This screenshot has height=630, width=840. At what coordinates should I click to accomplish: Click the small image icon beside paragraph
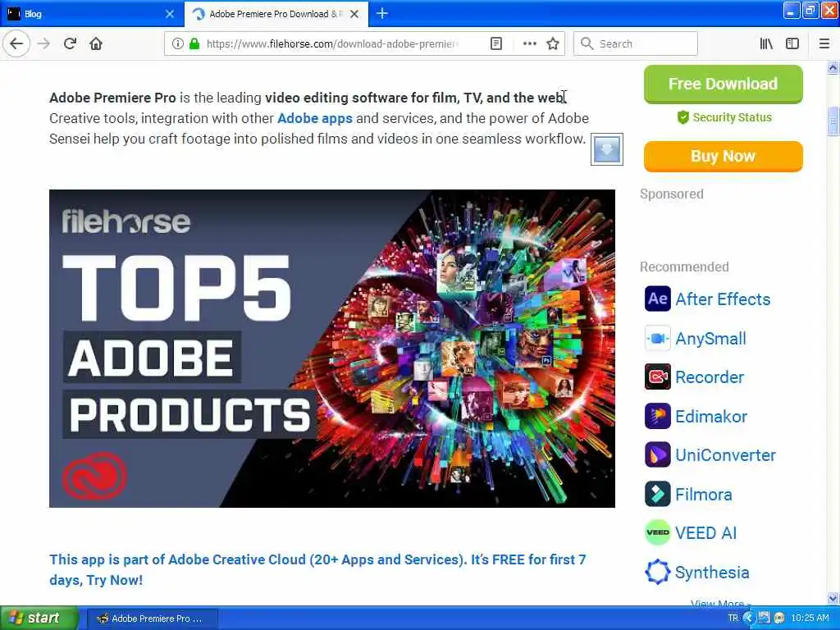click(x=607, y=149)
